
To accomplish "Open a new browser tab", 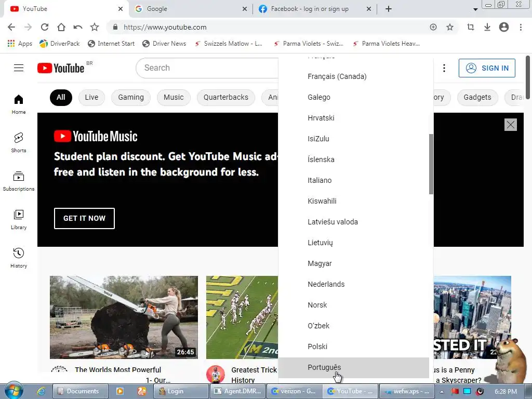I will click(389, 9).
